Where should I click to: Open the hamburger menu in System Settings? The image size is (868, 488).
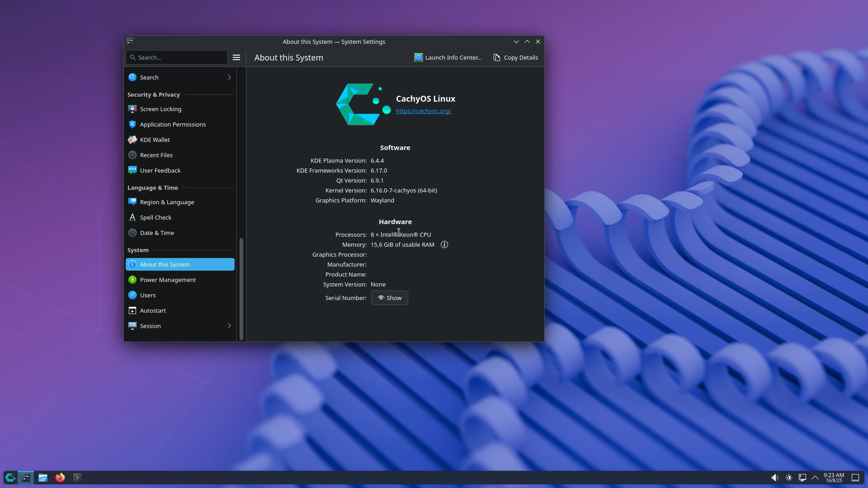coord(236,57)
